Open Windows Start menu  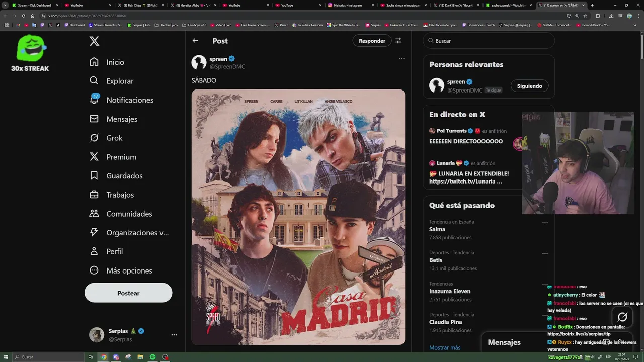[x=6, y=357]
